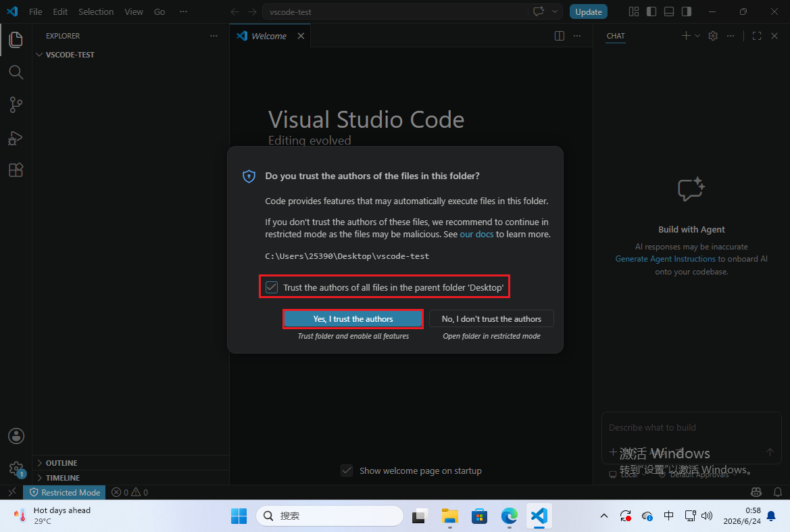
Task: Click 'No, I don't trust the authors'
Action: click(x=491, y=319)
